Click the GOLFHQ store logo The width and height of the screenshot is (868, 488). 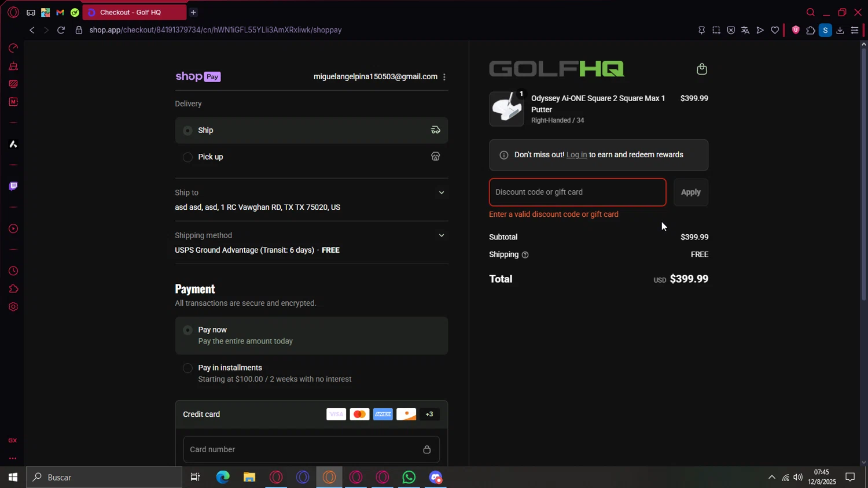(x=557, y=69)
